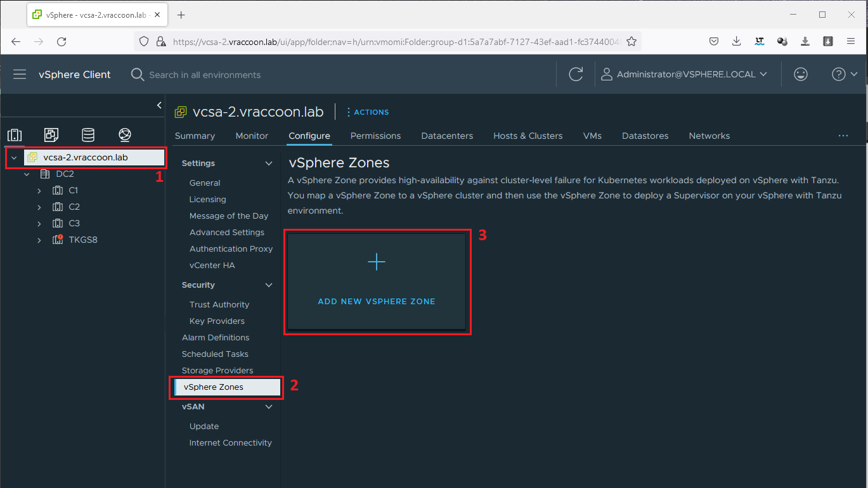868x488 pixels.
Task: Open the ACTIONS menu
Action: [x=368, y=112]
